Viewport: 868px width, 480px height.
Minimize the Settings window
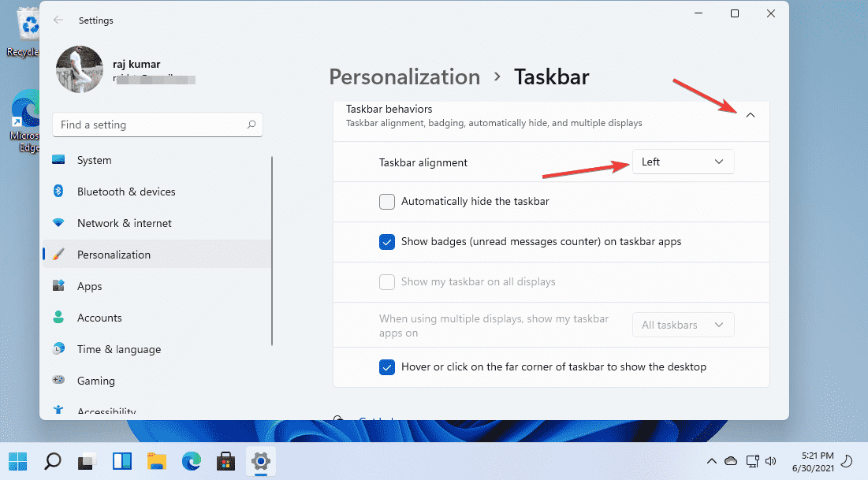click(x=698, y=13)
